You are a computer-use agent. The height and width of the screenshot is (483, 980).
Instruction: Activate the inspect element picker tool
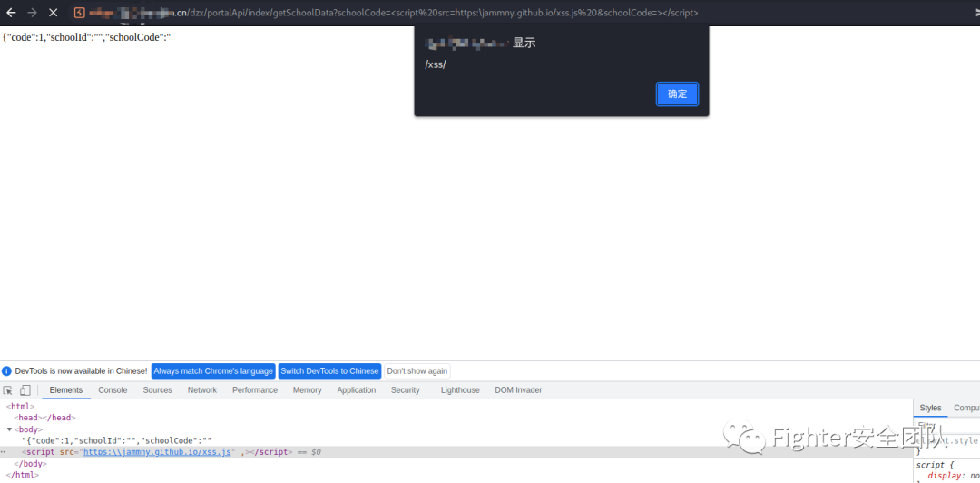(x=8, y=390)
